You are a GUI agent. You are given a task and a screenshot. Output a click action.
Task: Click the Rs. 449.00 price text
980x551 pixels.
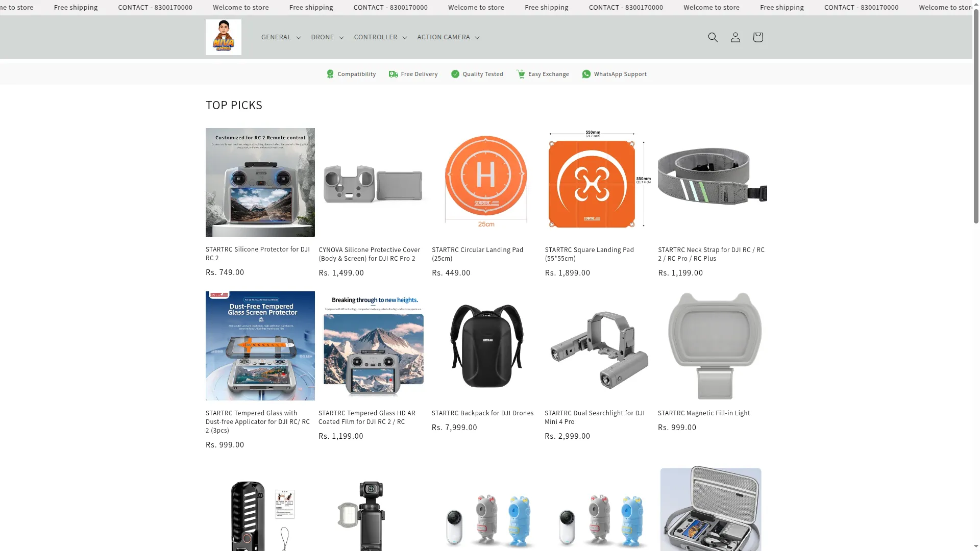click(451, 273)
